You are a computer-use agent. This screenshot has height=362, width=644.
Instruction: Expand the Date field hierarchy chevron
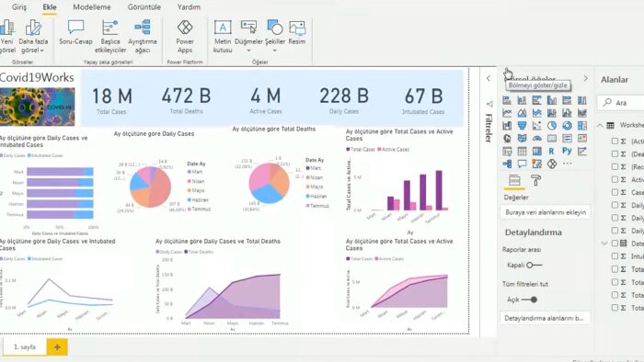point(604,243)
